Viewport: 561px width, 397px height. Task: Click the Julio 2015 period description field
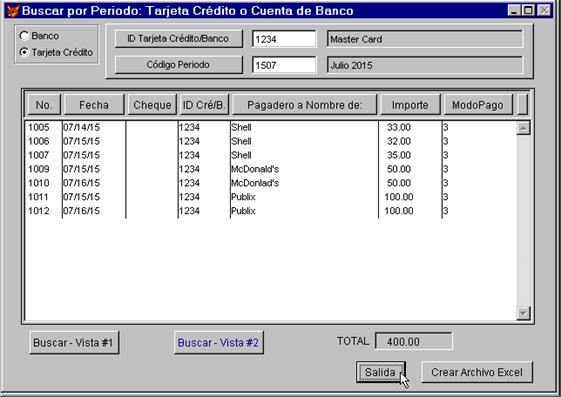(425, 65)
